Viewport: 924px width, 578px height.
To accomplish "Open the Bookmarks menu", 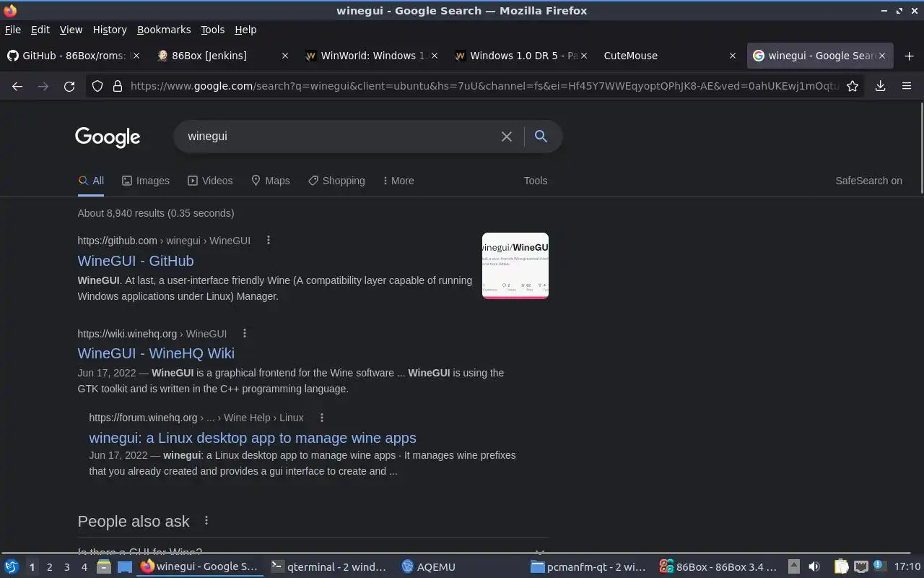I will click(164, 30).
